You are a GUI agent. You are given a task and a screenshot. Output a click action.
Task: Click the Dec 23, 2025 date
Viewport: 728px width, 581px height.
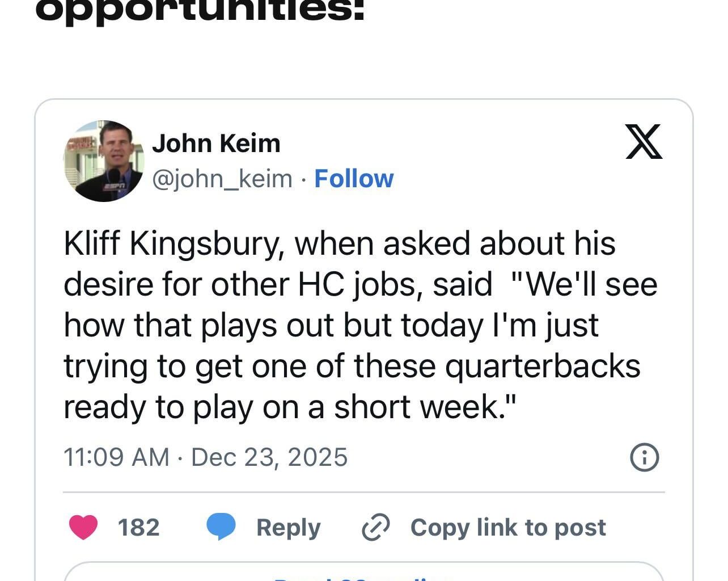tap(270, 456)
